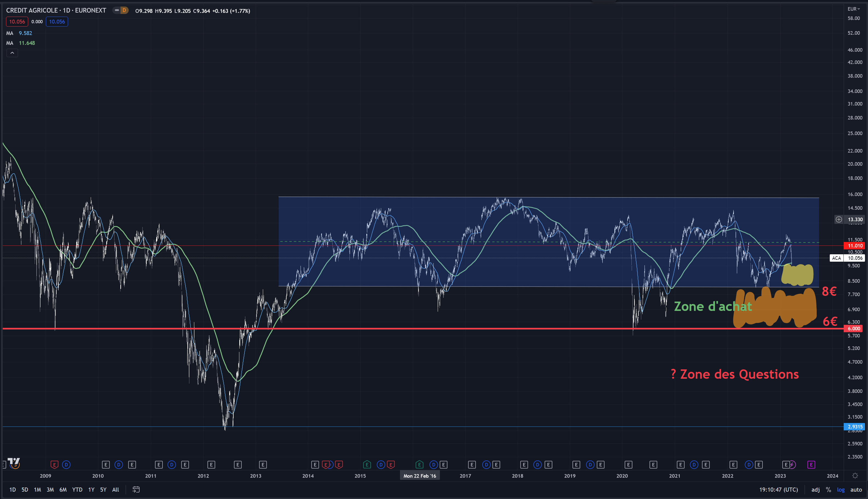The height and width of the screenshot is (499, 868).
Task: Select the YTD time range
Action: point(77,489)
